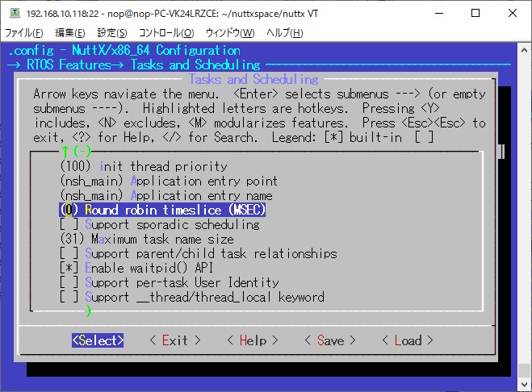Click the vertical scrollbar thumb at bottom
Viewport: 532px width, 392px height.
524,370
